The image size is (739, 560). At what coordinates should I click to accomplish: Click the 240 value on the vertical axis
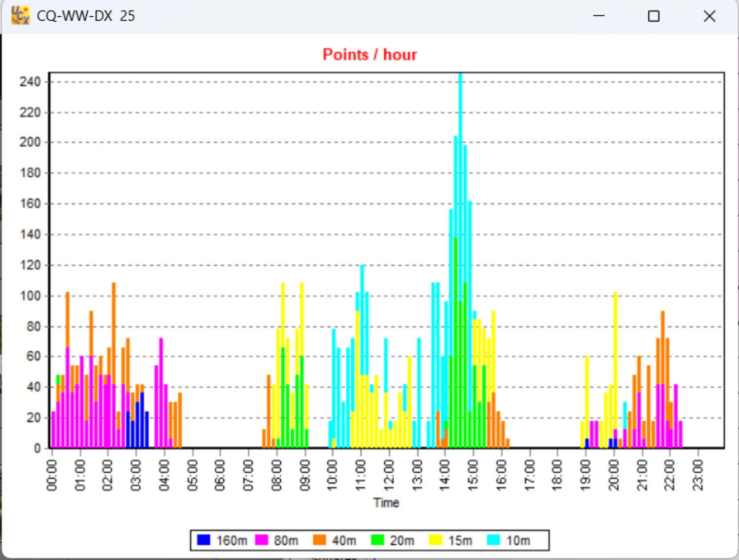[x=30, y=82]
